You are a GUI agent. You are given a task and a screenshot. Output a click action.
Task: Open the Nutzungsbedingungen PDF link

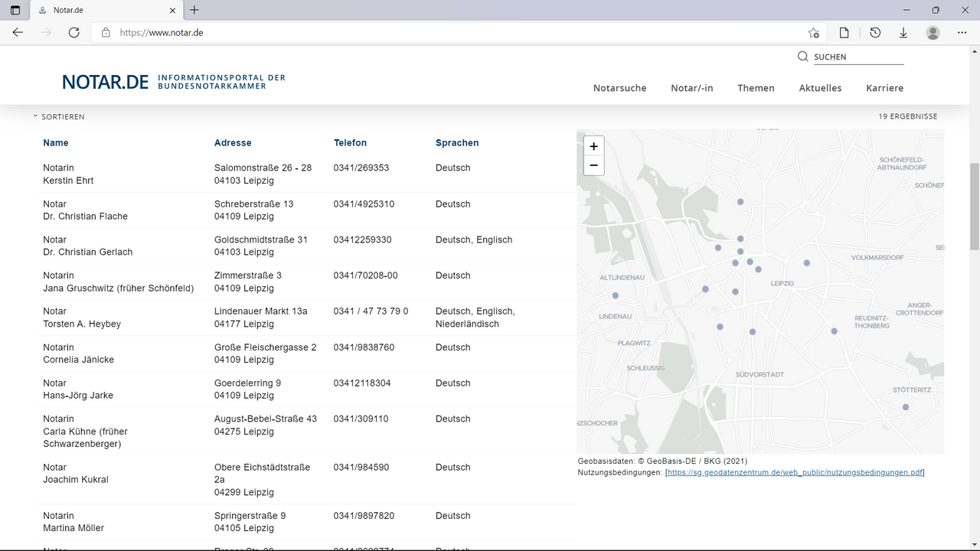click(x=795, y=473)
